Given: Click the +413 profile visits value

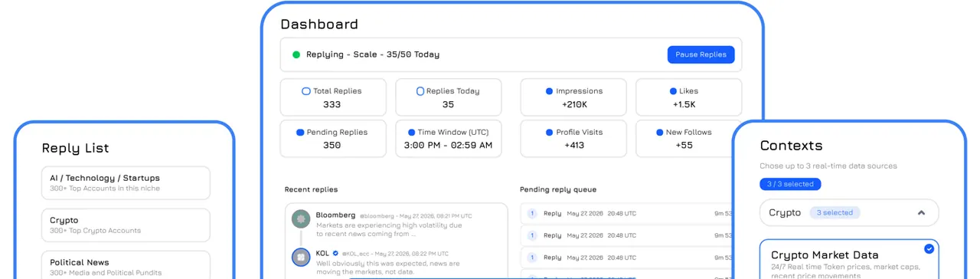Looking at the screenshot, I should (573, 146).
